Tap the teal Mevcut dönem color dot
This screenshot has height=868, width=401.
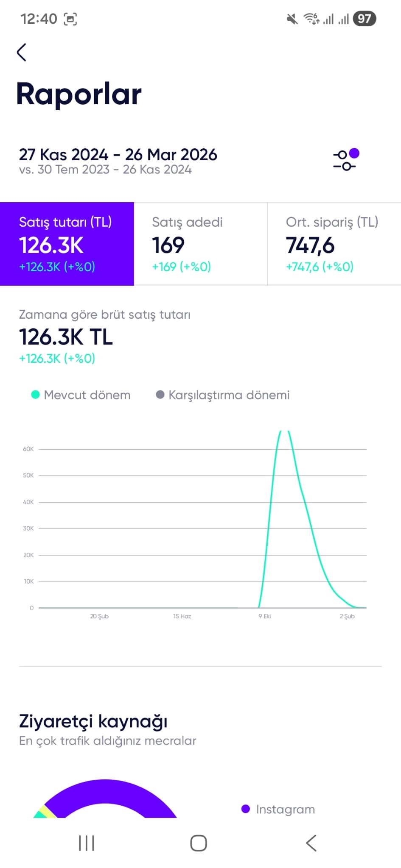tap(36, 395)
